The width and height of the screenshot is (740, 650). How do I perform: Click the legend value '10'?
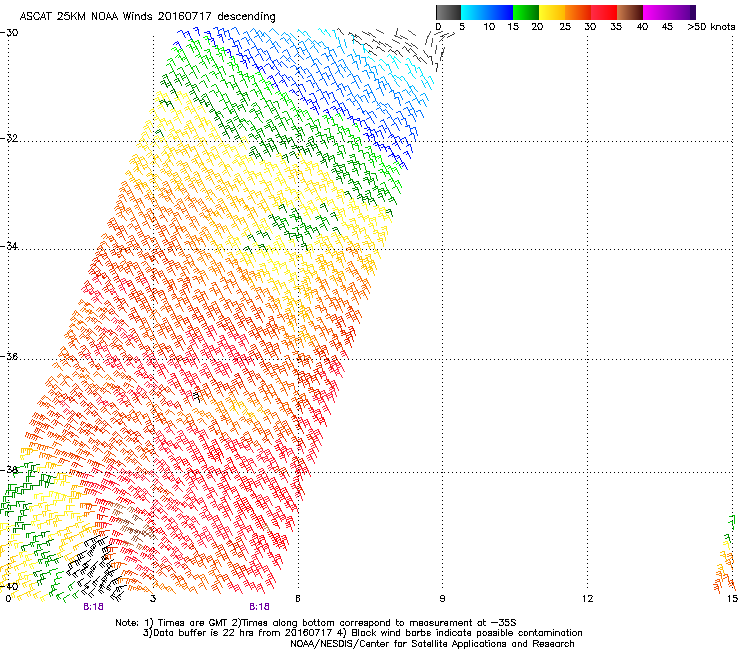click(x=489, y=27)
